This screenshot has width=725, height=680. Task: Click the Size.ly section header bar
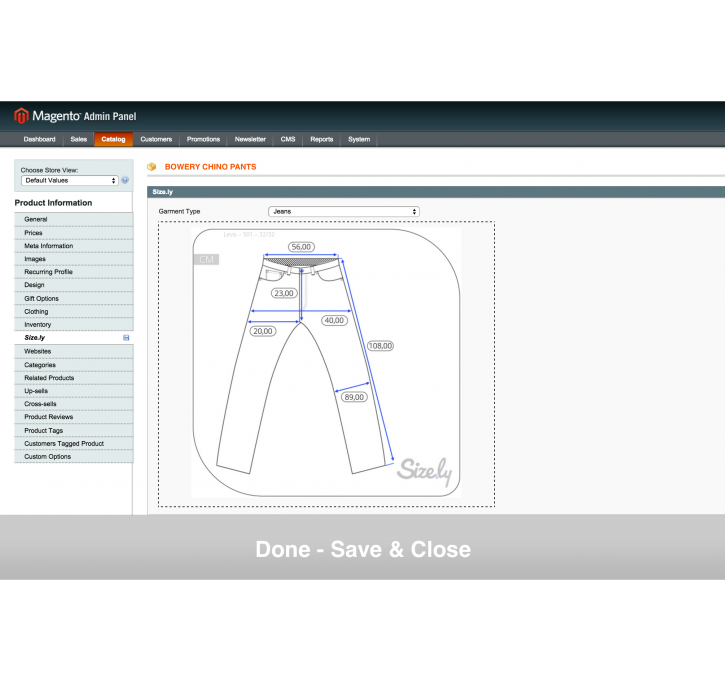coord(436,192)
